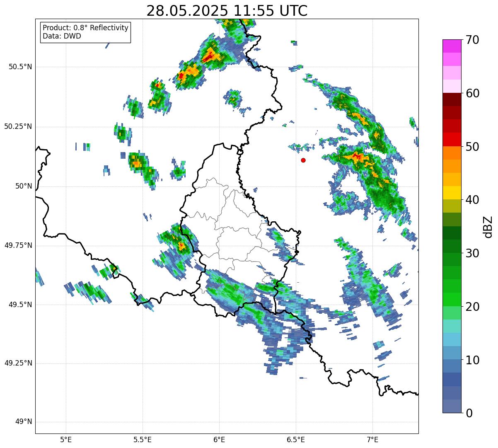Click the dark maroon band below 60 dBZ
The width and height of the screenshot is (498, 448).
452,99
